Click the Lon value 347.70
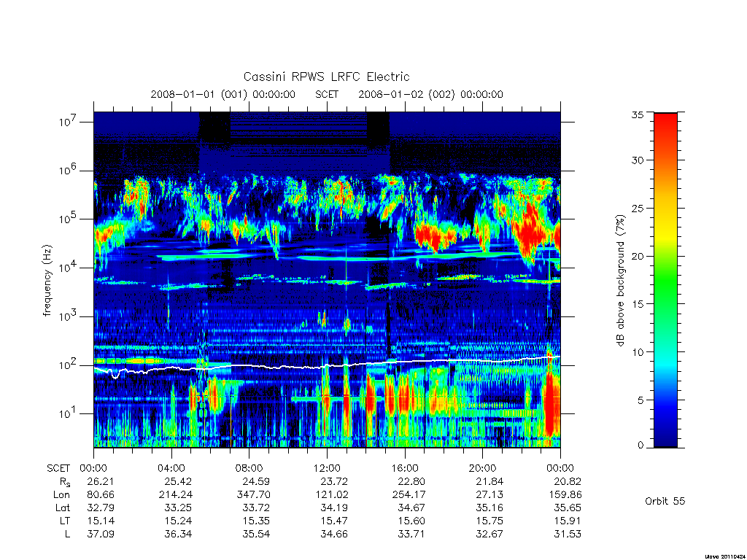This screenshot has height=560, width=747. (x=253, y=494)
